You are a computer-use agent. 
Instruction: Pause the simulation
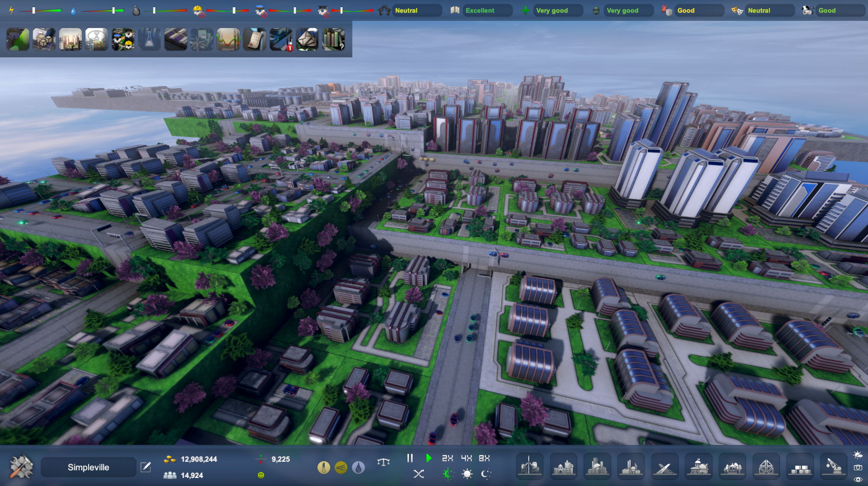(410, 458)
